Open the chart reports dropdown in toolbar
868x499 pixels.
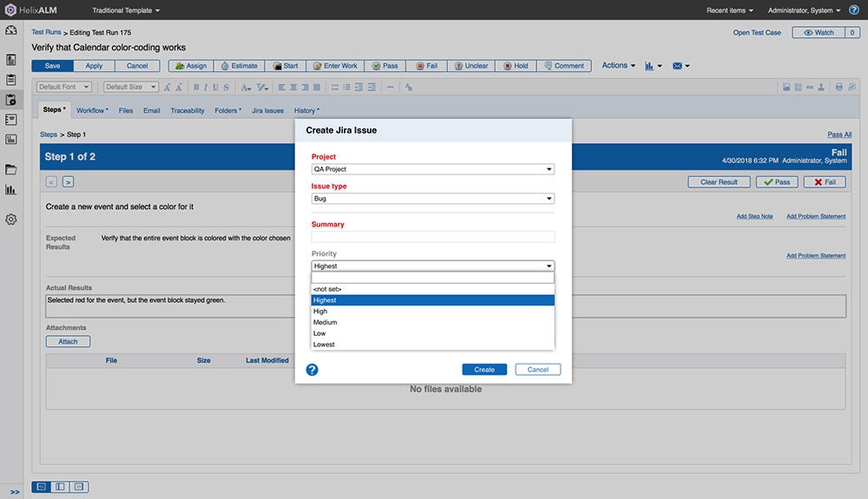654,66
